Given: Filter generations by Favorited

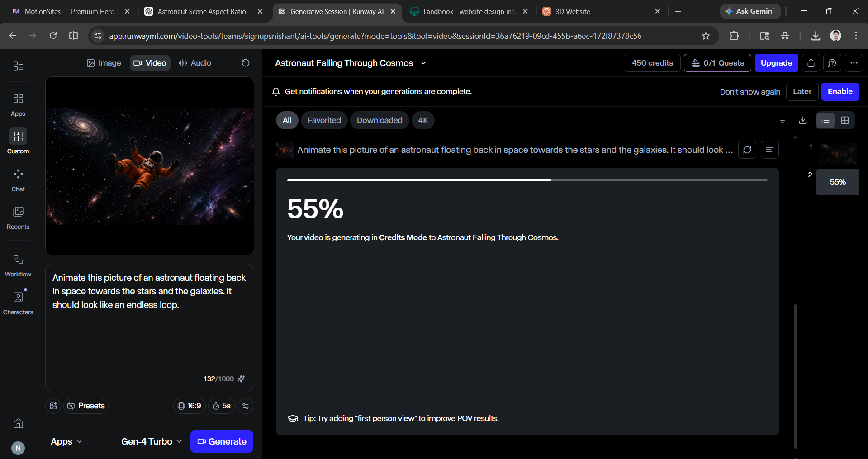Looking at the screenshot, I should [x=324, y=120].
